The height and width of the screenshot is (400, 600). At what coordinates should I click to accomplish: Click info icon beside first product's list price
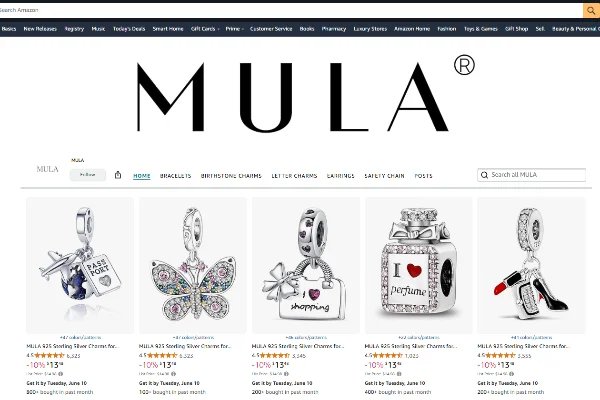point(60,374)
